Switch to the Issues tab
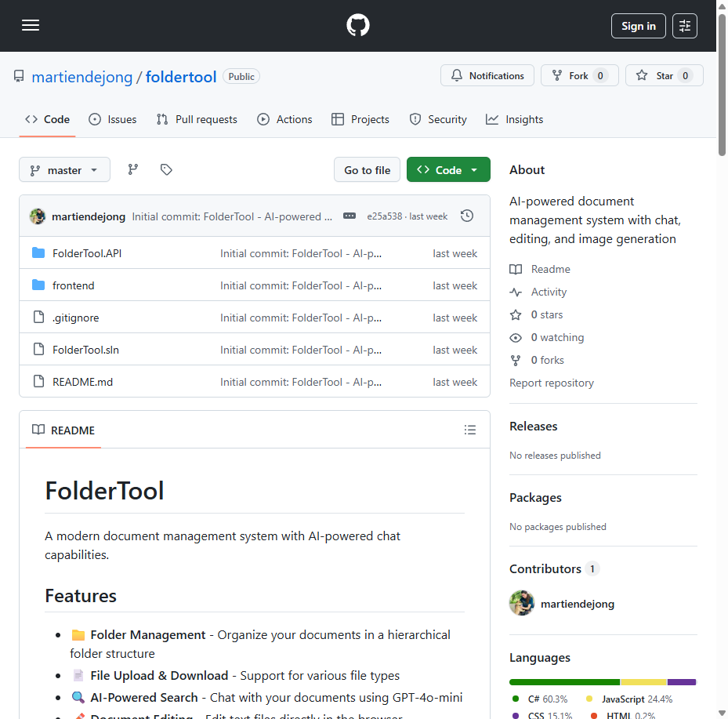 pyautogui.click(x=113, y=119)
